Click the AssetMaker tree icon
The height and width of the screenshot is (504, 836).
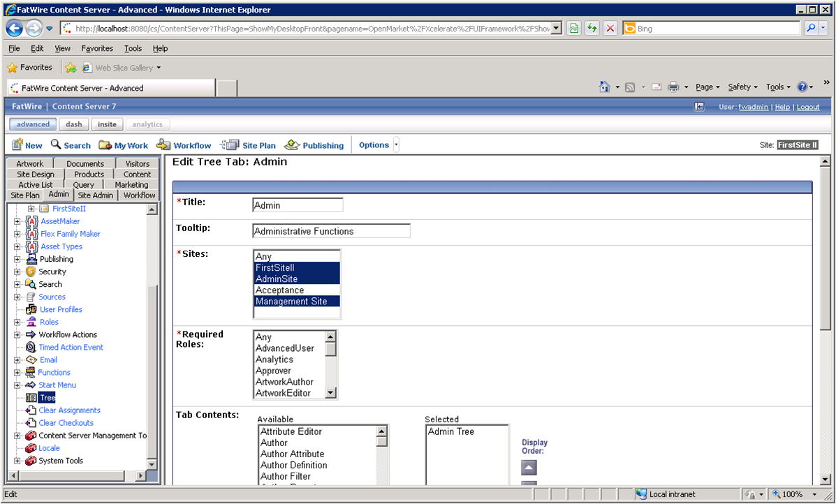(32, 221)
